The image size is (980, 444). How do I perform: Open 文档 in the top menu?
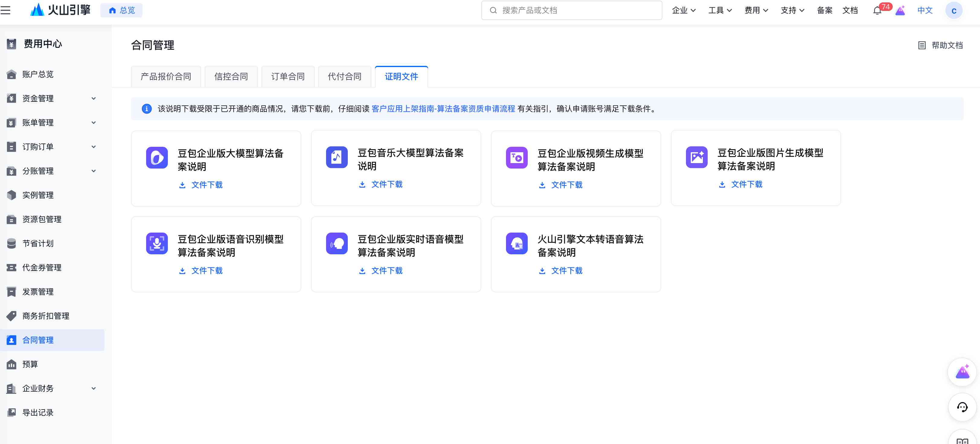(x=850, y=10)
